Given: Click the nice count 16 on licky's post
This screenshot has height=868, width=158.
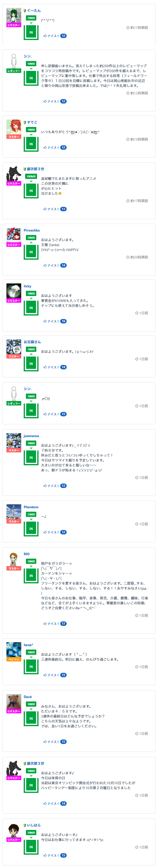Looking at the screenshot, I should click(x=63, y=321).
